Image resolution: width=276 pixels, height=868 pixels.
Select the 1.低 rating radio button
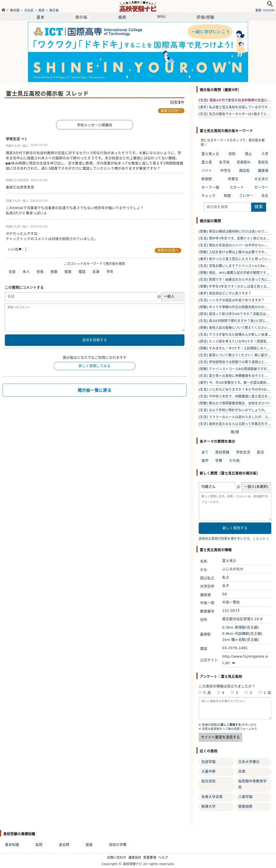click(261, 692)
